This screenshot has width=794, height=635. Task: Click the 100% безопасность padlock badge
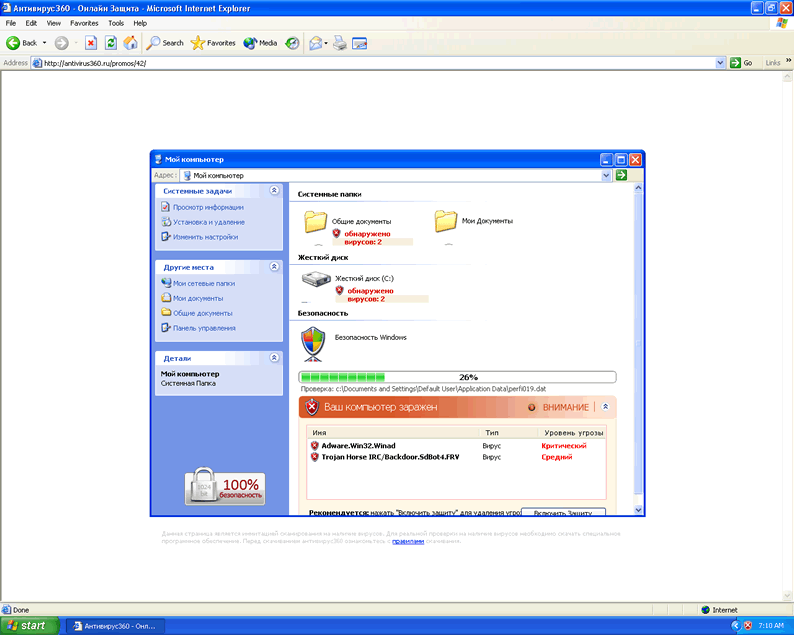[x=225, y=487]
